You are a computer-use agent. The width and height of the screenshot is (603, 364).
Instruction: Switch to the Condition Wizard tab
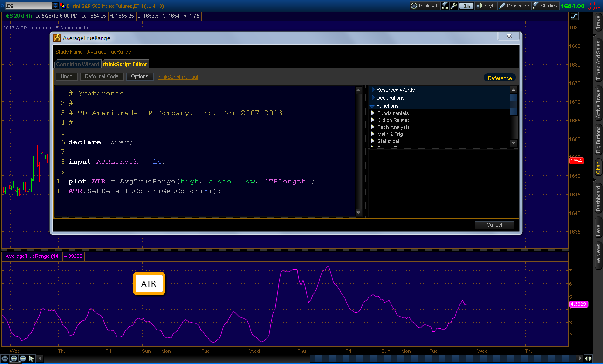78,64
